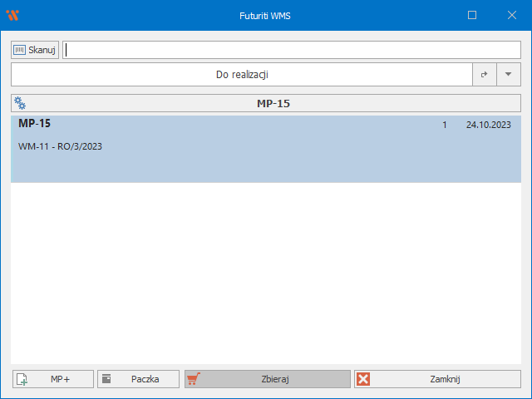
Task: Maximize the Futuriti WMS window
Action: tap(472, 15)
